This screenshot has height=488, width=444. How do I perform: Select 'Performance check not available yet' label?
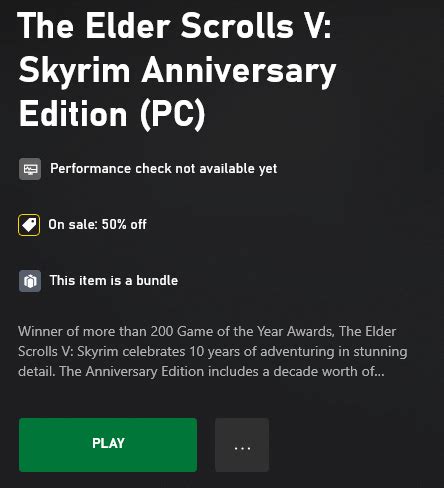click(164, 169)
